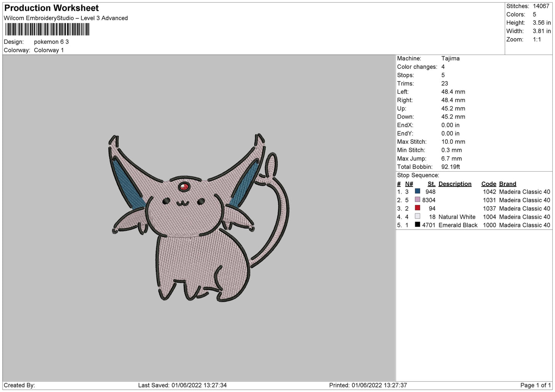The width and height of the screenshot is (555, 392).
Task: Click the Machine value Tajima
Action: point(451,58)
